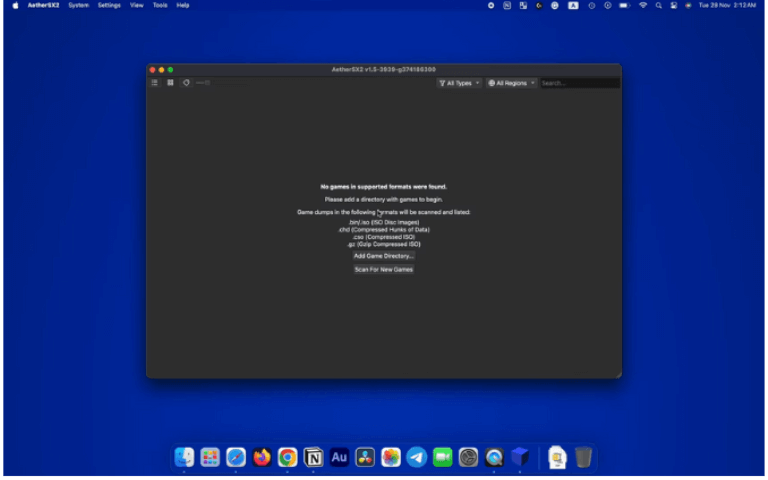This screenshot has height=480, width=768.
Task: Open the All Regions filter dropdown
Action: (511, 83)
